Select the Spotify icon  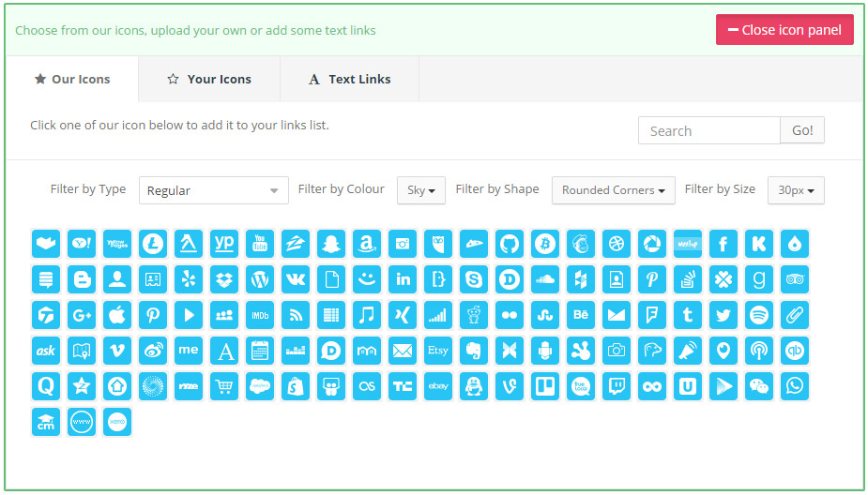759,315
